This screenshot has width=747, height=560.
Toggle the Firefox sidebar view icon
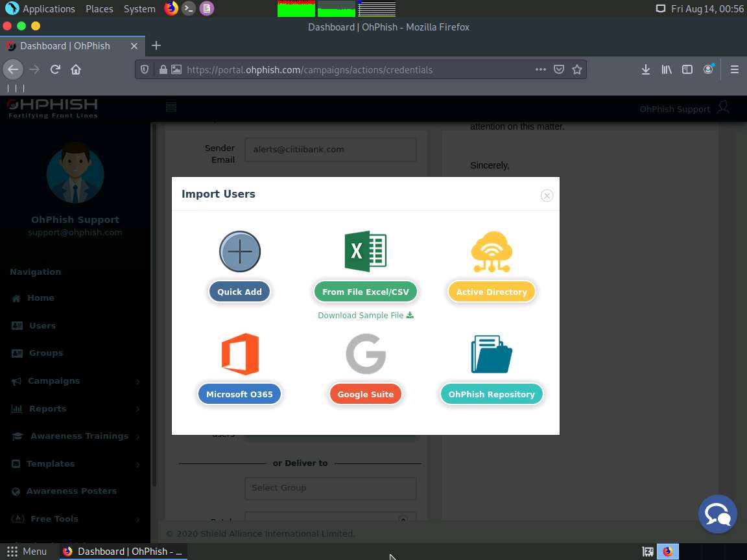point(687,69)
